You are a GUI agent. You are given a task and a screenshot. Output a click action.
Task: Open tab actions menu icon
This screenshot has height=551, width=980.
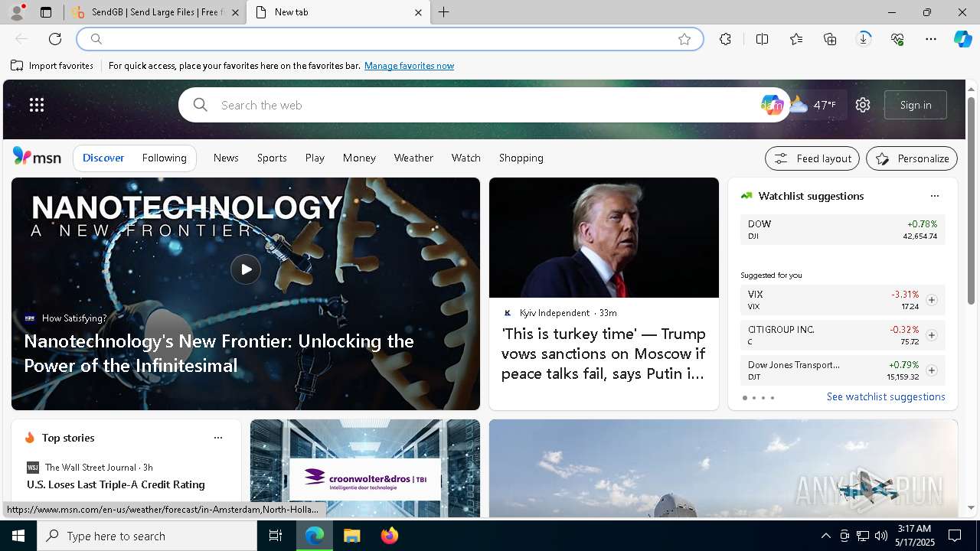46,12
